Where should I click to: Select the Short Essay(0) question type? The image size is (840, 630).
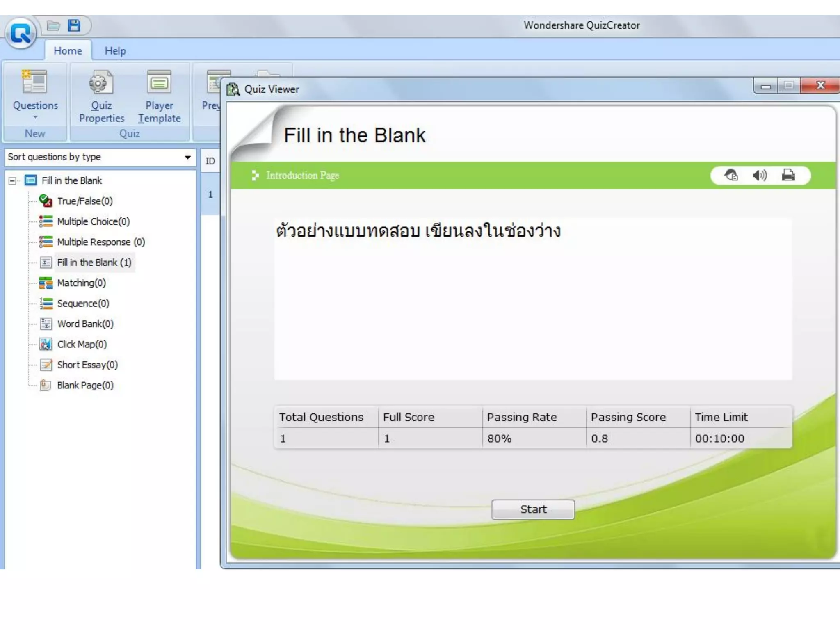(87, 365)
